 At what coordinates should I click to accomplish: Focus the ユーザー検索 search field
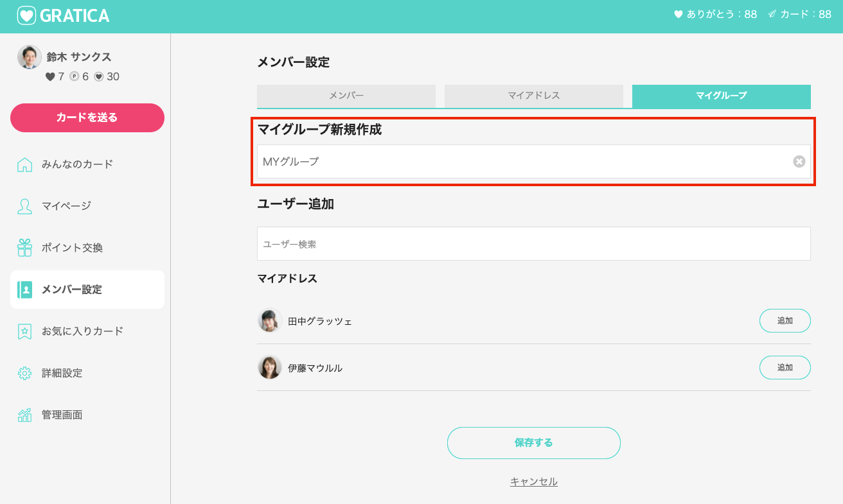click(x=534, y=244)
